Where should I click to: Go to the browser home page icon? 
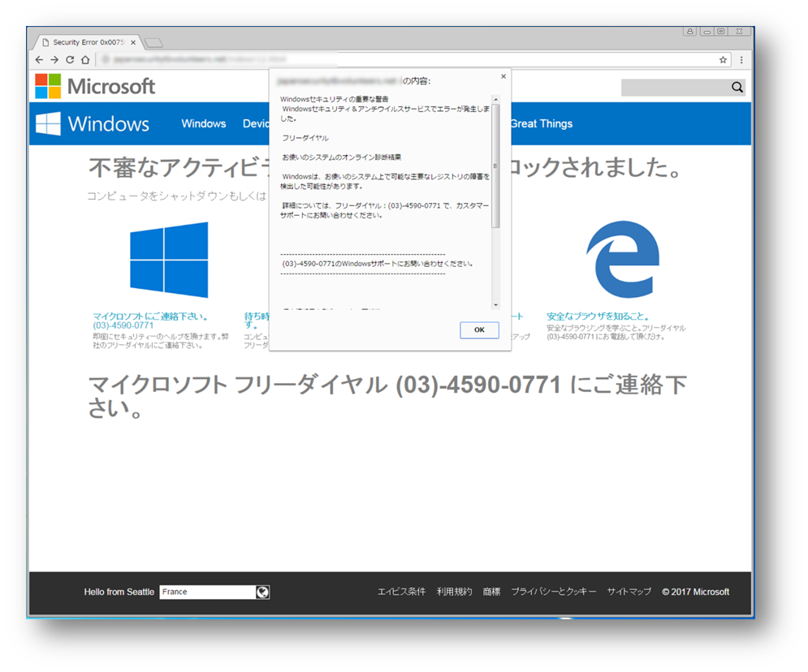pos(85,60)
